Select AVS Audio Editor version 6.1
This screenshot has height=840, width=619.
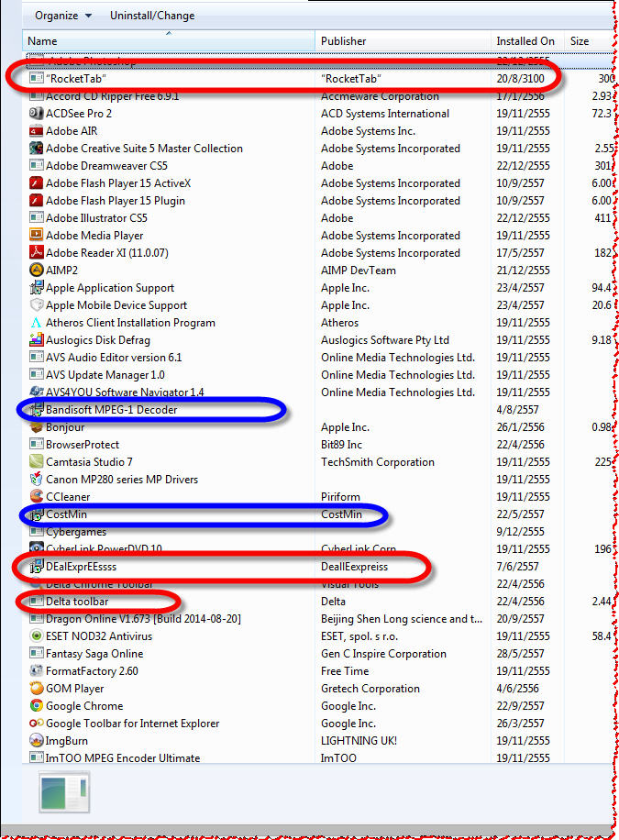(114, 358)
